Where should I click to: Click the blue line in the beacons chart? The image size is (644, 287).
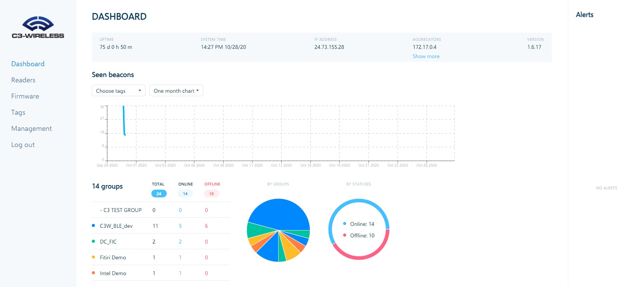[124, 120]
